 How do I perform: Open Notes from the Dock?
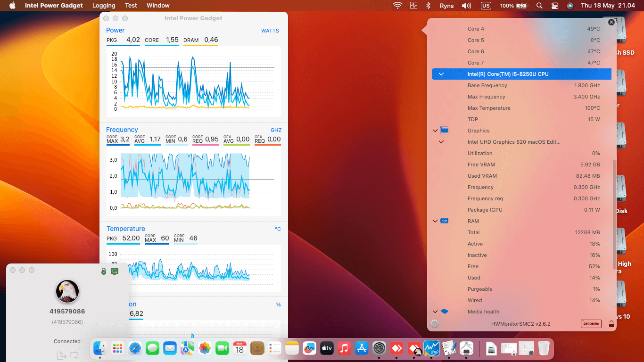pos(292,348)
